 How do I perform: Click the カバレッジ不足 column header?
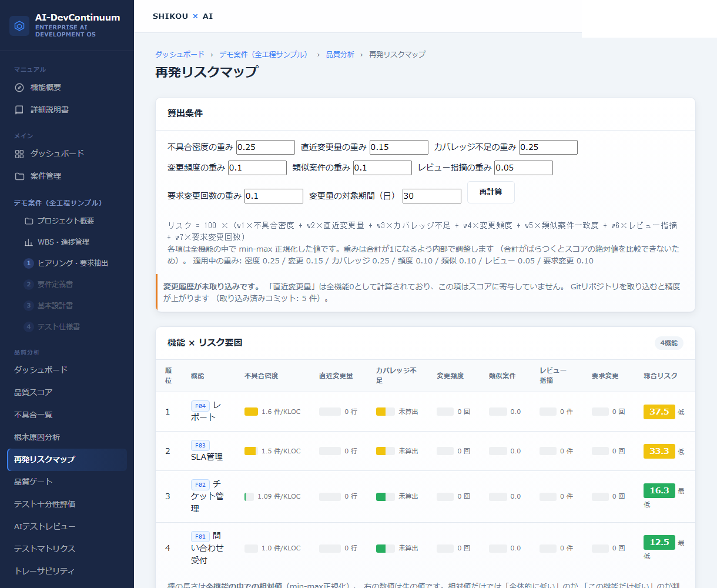point(397,376)
